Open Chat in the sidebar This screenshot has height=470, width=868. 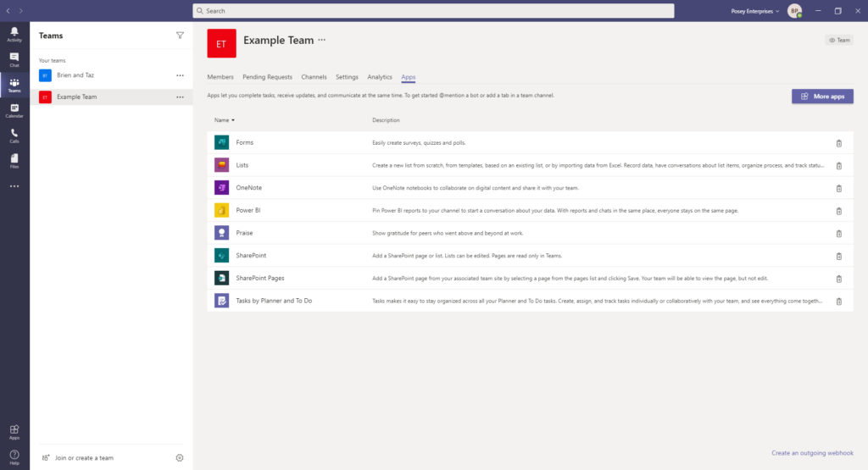14,60
